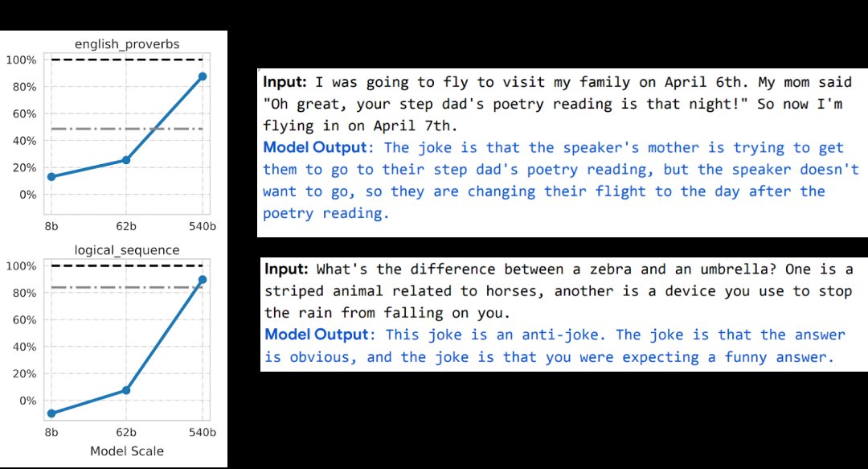Click the gray dash-dot line in english_proverbs

coord(127,130)
